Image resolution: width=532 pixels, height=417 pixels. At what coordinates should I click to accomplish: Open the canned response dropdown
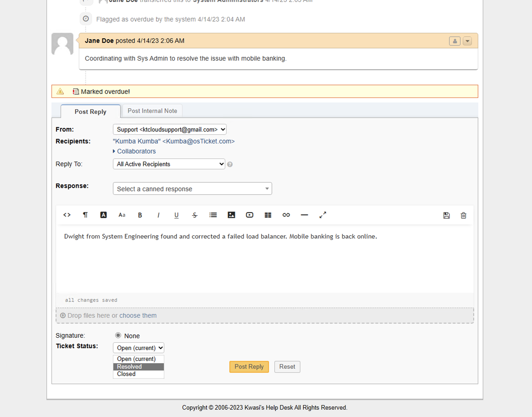192,188
